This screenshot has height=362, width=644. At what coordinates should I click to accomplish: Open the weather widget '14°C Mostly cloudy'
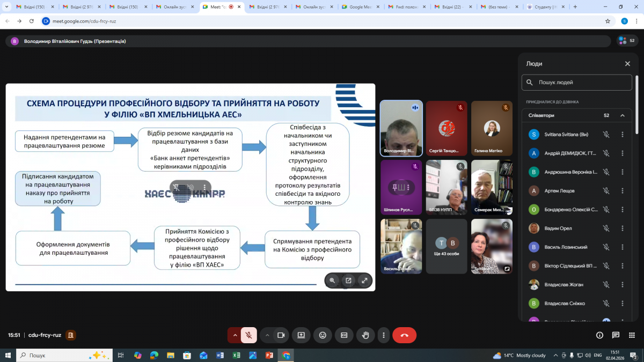[518, 355]
